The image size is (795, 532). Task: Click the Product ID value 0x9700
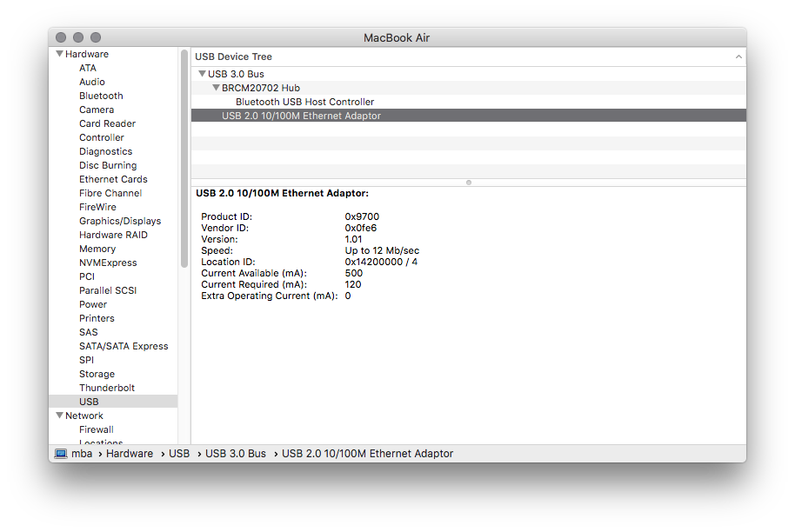point(362,216)
